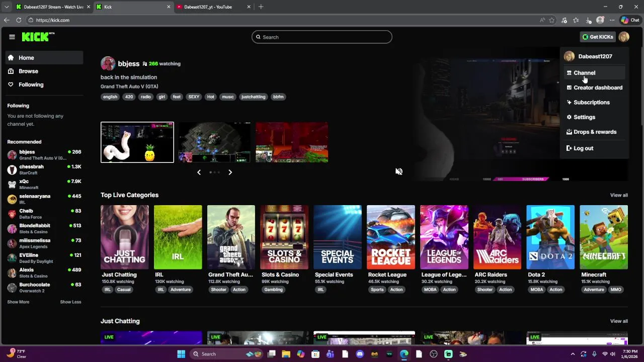644x362 pixels.
Task: Open Burchocolate recommended channel
Action: point(44,288)
